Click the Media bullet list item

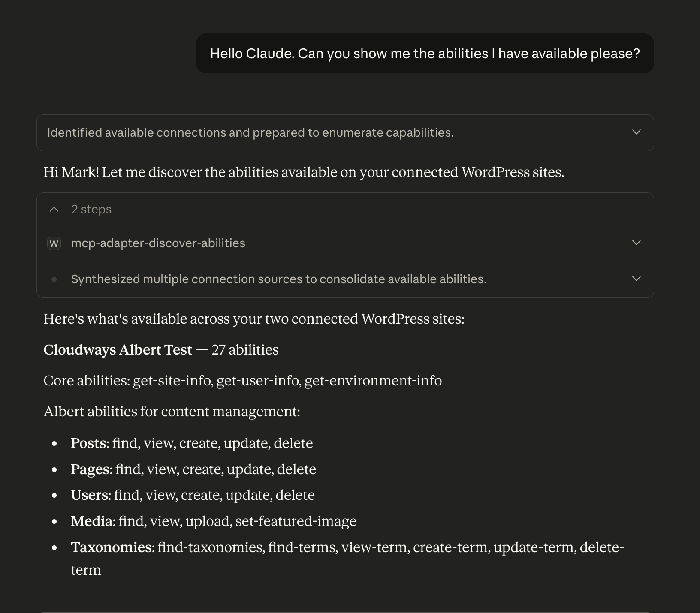[214, 521]
